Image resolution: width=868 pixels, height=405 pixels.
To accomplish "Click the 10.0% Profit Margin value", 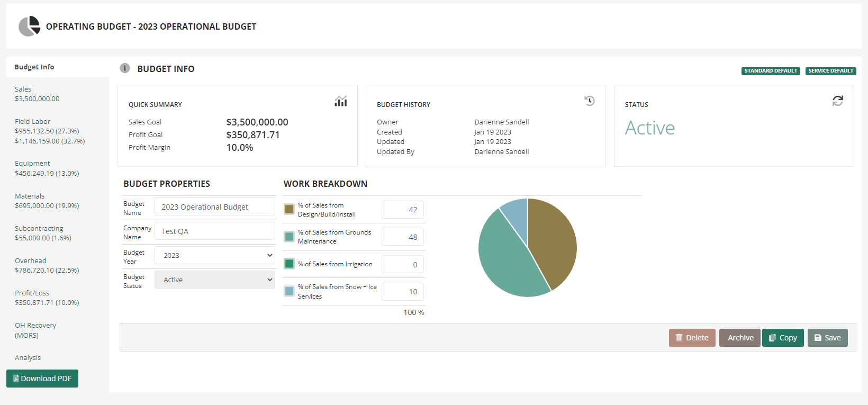I will pyautogui.click(x=240, y=148).
